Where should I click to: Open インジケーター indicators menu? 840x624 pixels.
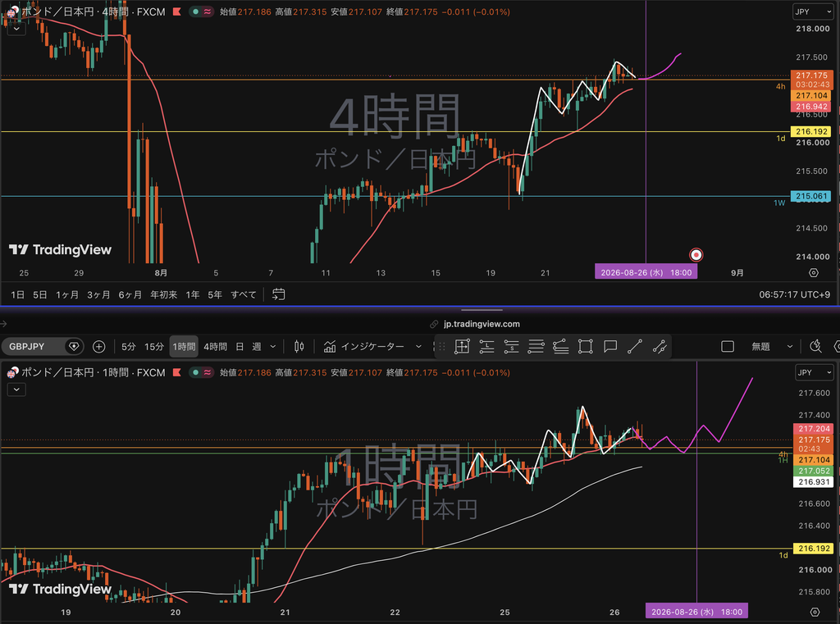[x=364, y=347]
